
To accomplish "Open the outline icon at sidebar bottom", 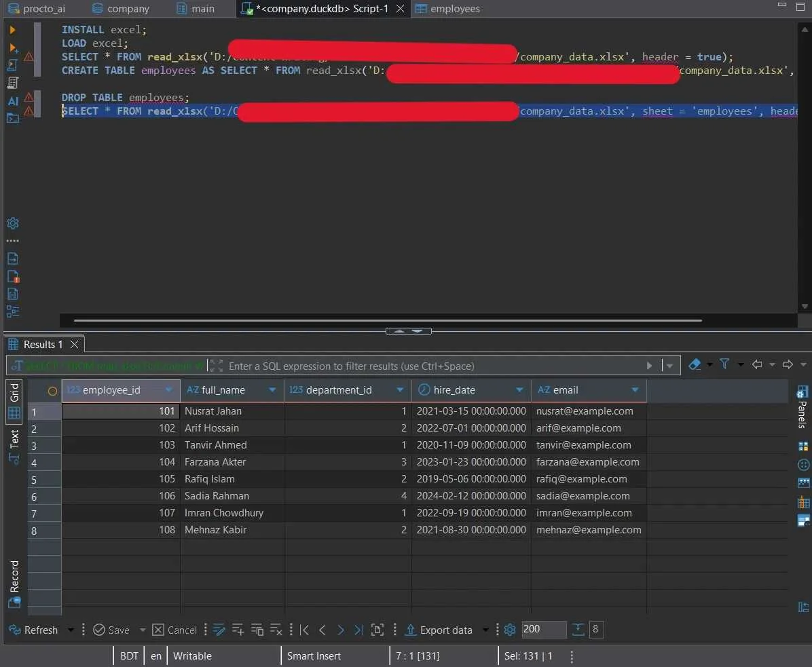I will [x=13, y=311].
